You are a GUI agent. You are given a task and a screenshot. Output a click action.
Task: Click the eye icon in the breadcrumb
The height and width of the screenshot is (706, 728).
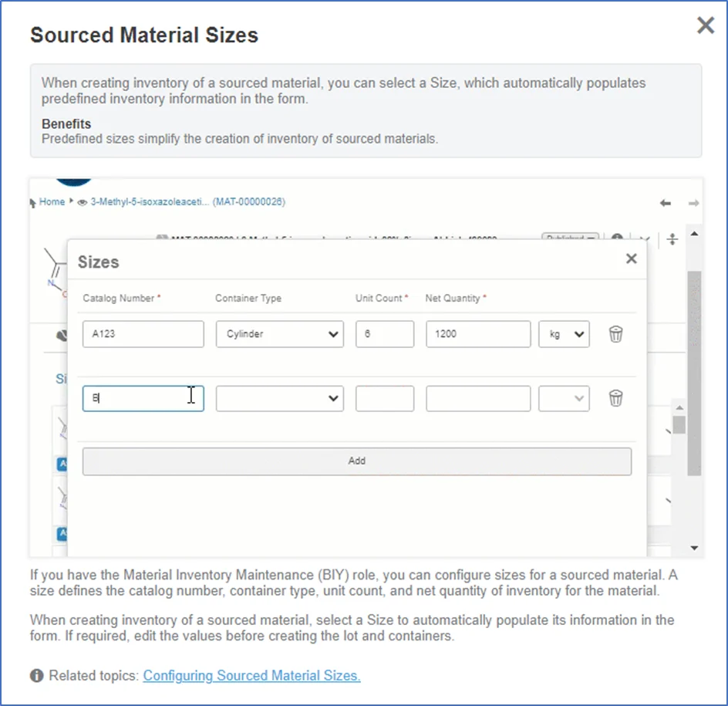pos(83,202)
